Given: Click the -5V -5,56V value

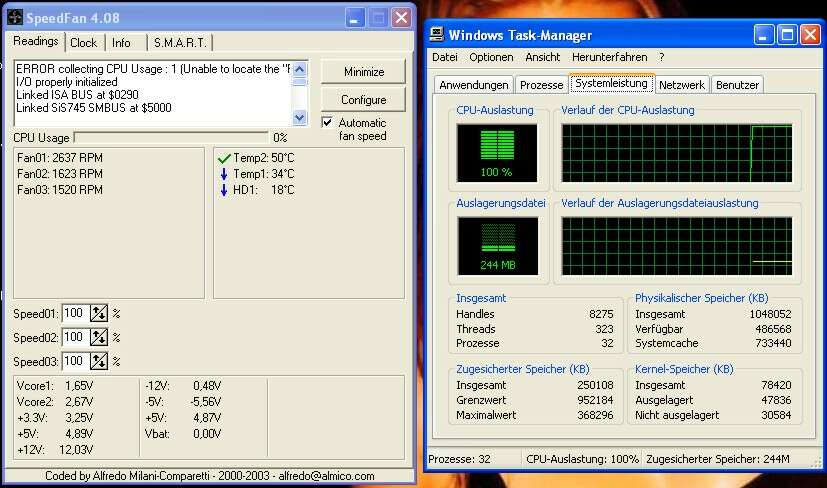Looking at the screenshot, I should [x=206, y=401].
